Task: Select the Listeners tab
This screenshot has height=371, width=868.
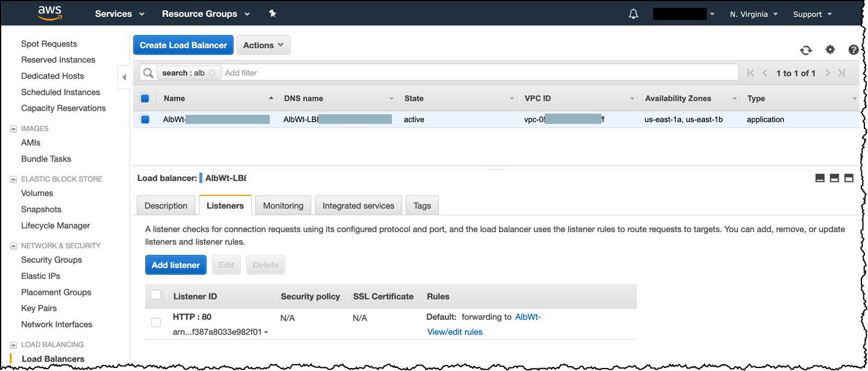Action: 225,205
